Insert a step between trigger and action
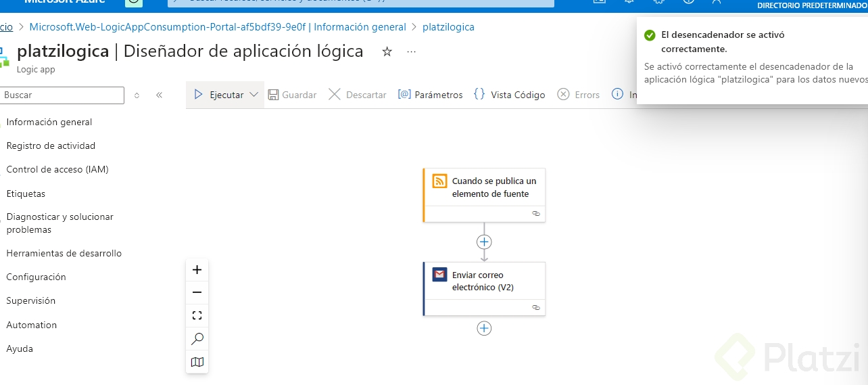This screenshot has height=385, width=868. (x=484, y=242)
